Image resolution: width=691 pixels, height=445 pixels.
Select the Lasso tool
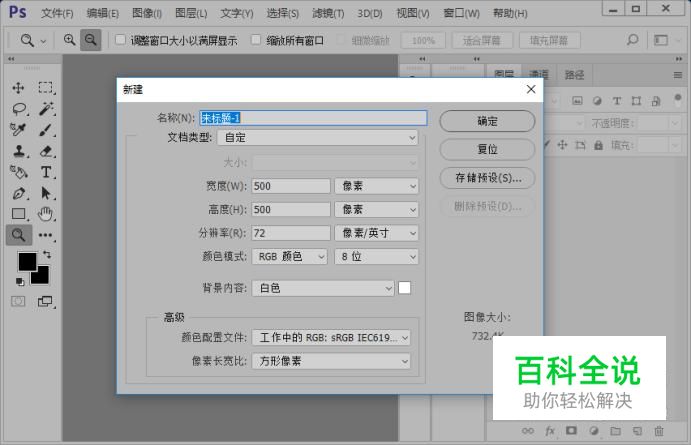[19, 108]
